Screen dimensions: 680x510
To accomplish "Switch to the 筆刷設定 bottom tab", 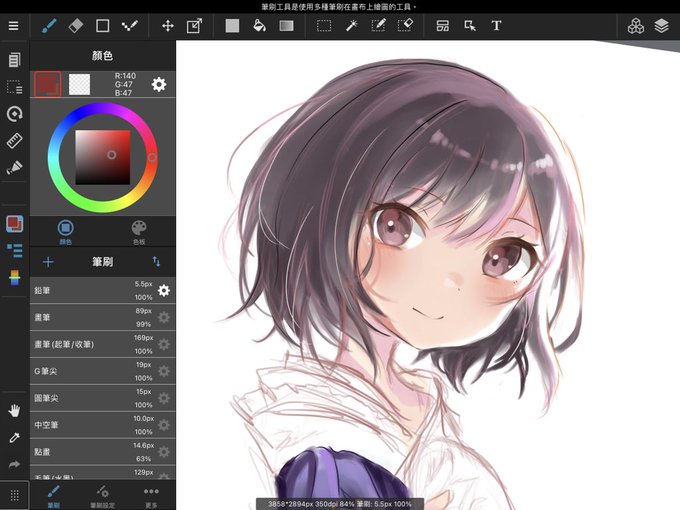I will [x=102, y=496].
